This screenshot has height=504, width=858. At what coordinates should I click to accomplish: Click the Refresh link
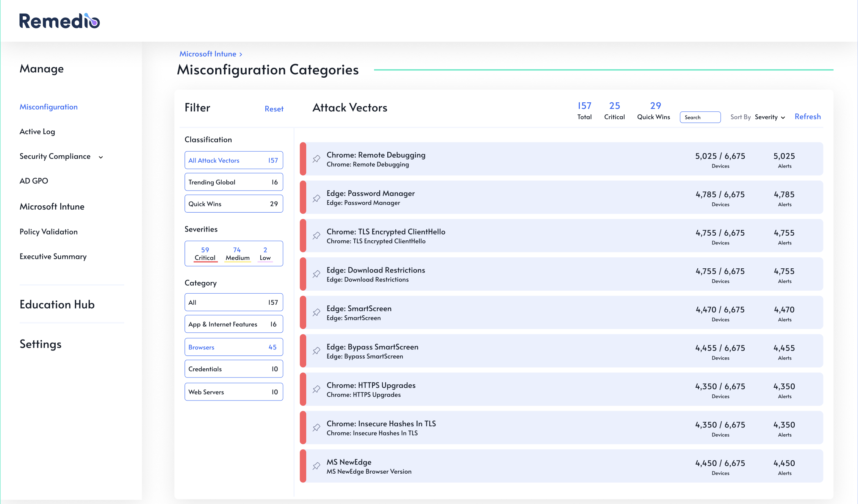(807, 117)
